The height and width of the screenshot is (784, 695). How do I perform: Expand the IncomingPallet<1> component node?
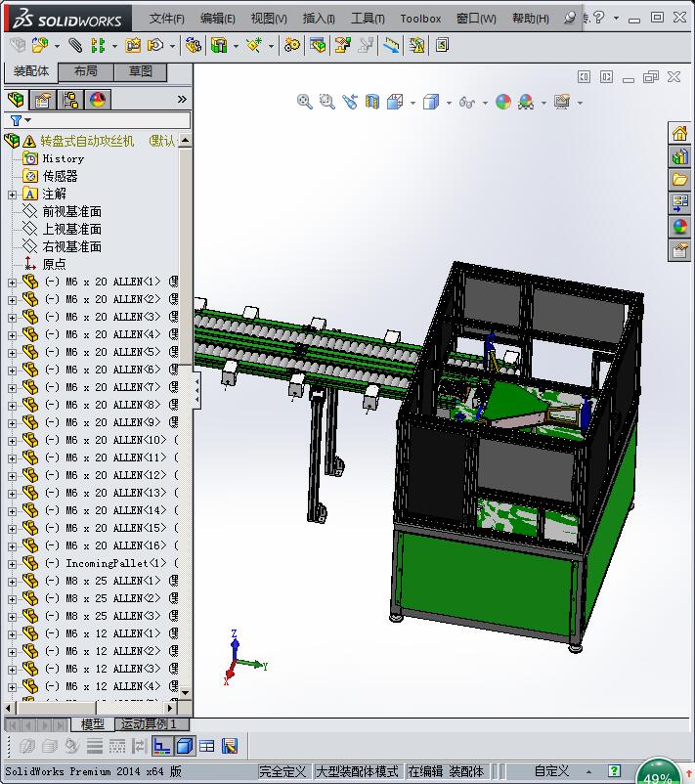tap(12, 564)
